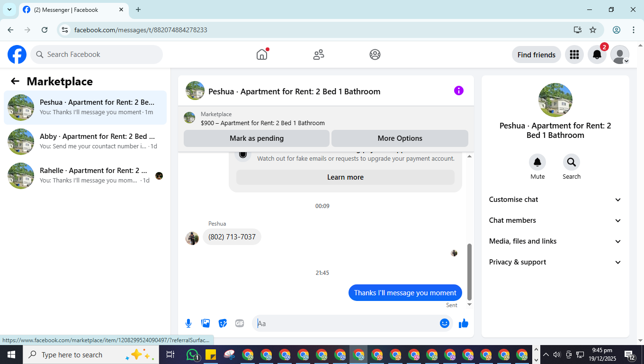
Task: Open Chrome tab search dropdown arrow
Action: pyautogui.click(x=9, y=9)
